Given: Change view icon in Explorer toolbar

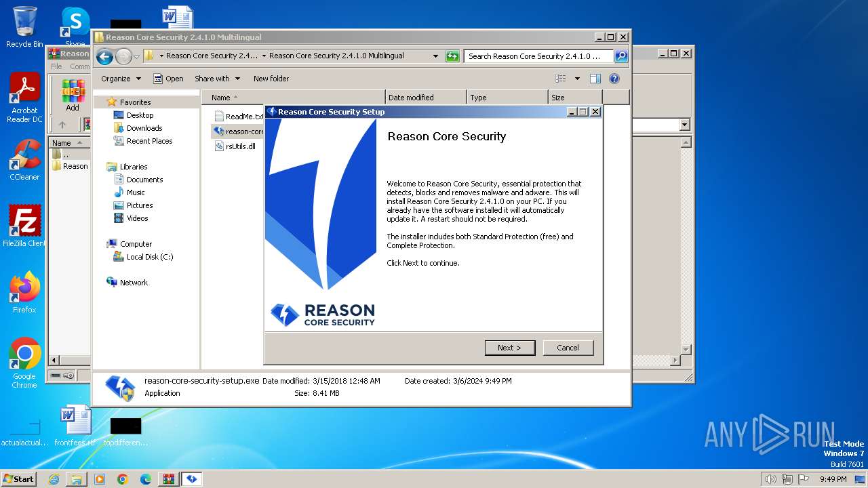Looking at the screenshot, I should pos(561,79).
